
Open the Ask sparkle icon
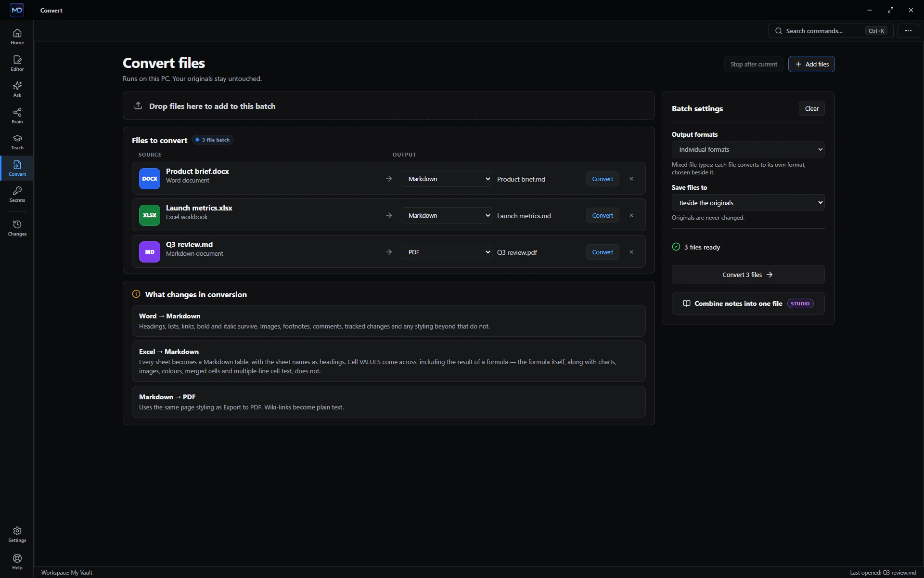(x=17, y=89)
